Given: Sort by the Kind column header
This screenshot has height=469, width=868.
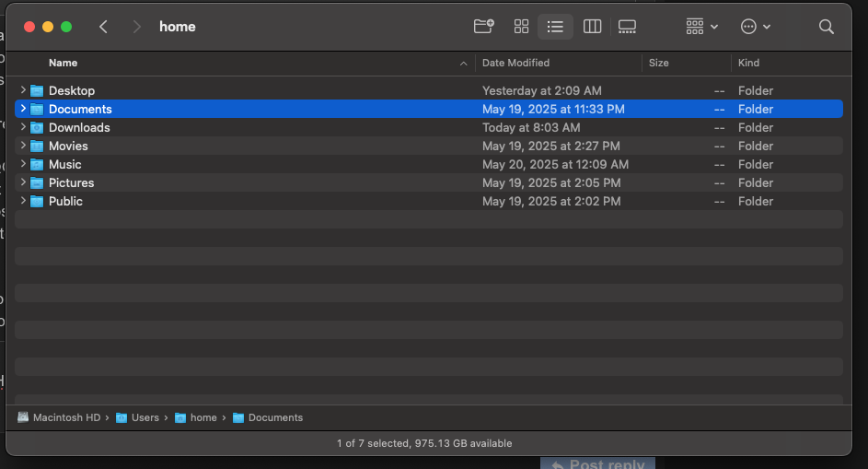Looking at the screenshot, I should click(x=748, y=63).
